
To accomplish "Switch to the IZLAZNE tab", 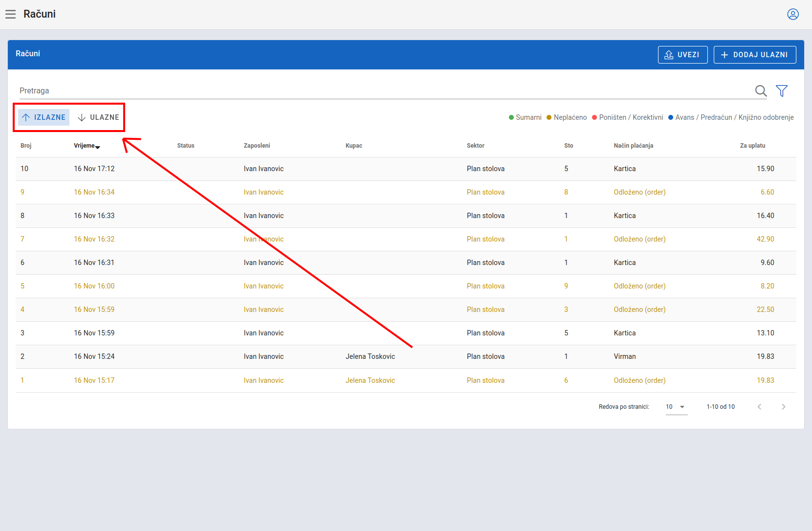I will pyautogui.click(x=44, y=117).
